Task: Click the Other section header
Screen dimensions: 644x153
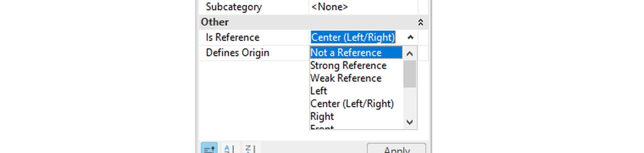Action: 314,22
